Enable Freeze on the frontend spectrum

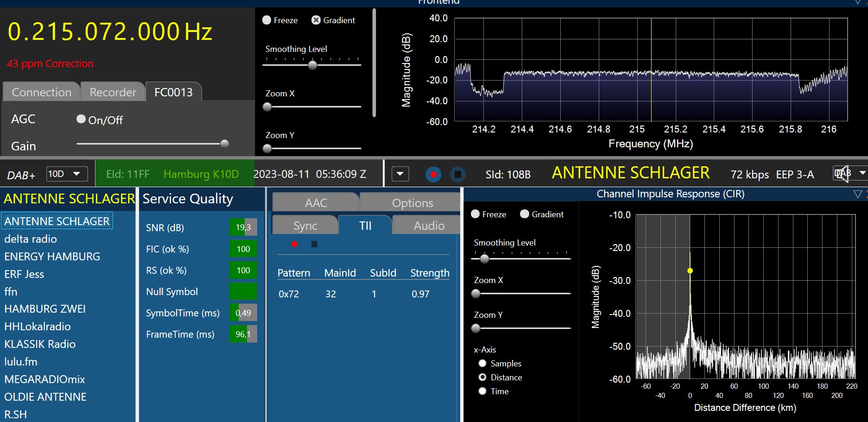pyautogui.click(x=267, y=20)
